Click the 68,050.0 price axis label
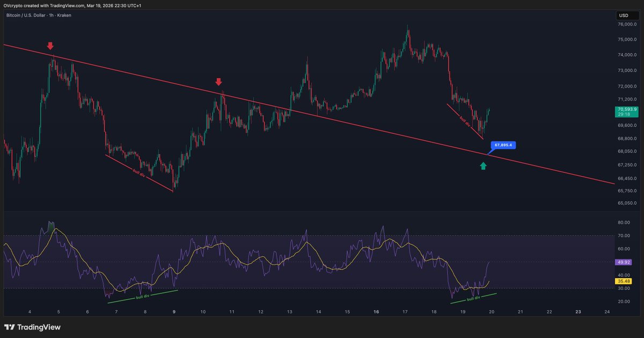The image size is (644, 338). [627, 152]
